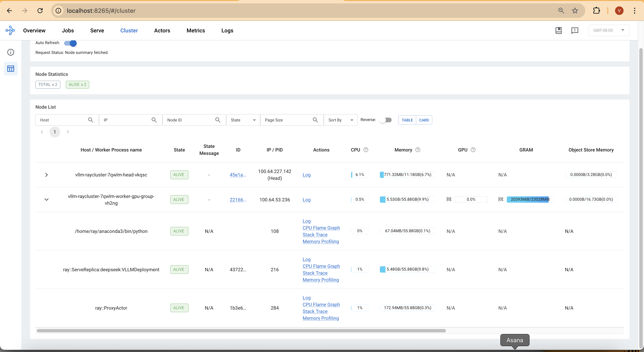Click the Memory column help icon
This screenshot has height=352, width=644.
[418, 150]
